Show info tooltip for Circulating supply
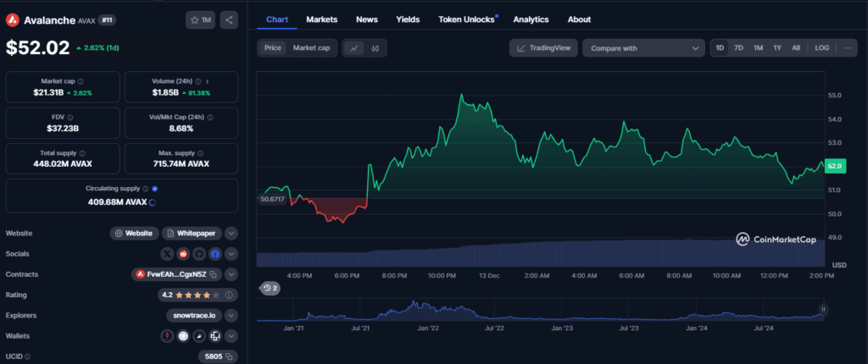 pyautogui.click(x=146, y=189)
